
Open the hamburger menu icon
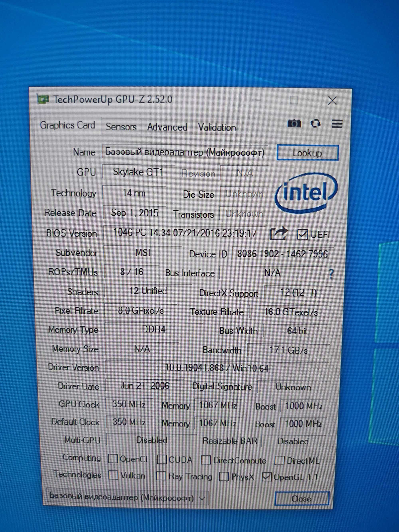pyautogui.click(x=337, y=124)
